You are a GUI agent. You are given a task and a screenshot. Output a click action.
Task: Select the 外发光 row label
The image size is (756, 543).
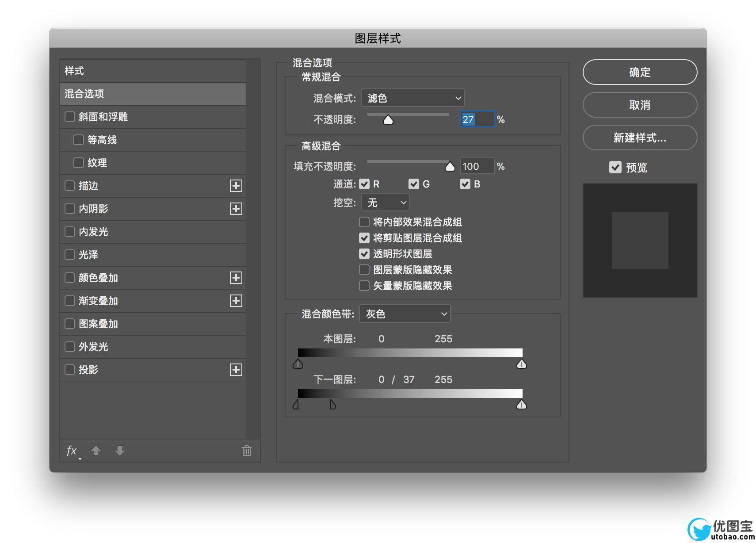pos(93,347)
